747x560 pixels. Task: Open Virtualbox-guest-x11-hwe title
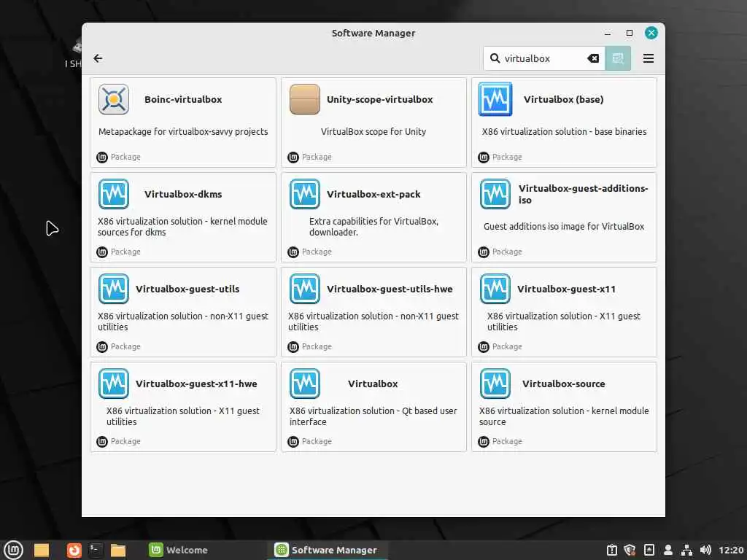[196, 384]
